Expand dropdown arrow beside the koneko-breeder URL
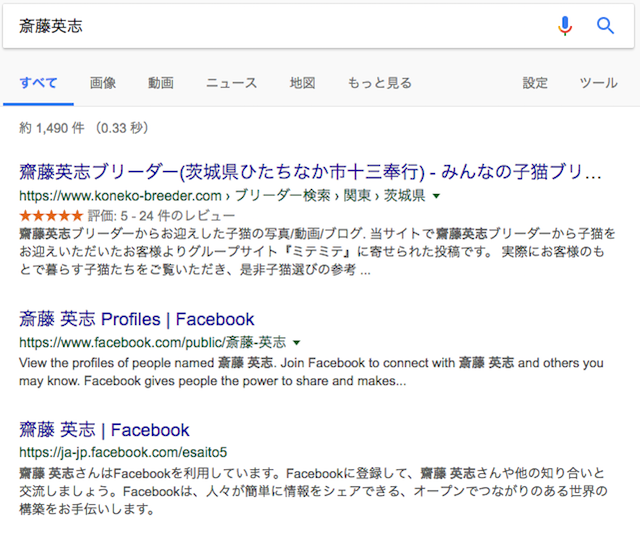Image resolution: width=640 pixels, height=534 pixels. coord(436,196)
